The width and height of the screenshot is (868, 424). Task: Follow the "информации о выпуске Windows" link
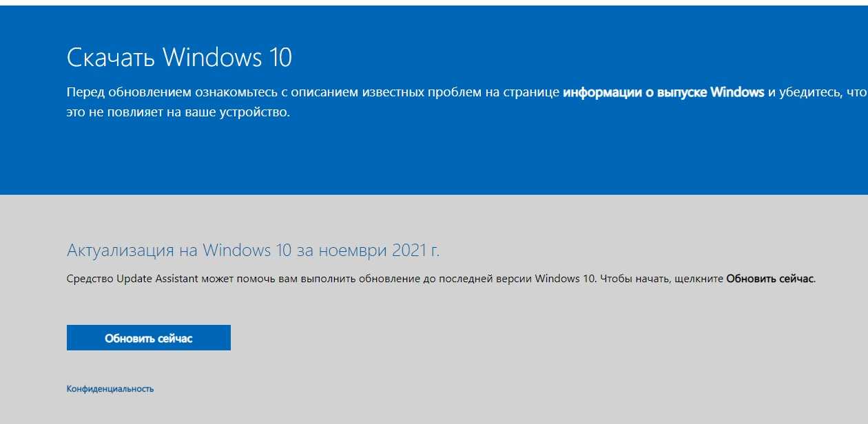(x=663, y=92)
